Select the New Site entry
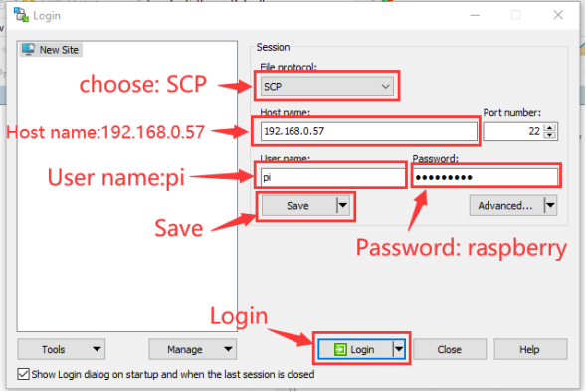The width and height of the screenshot is (586, 392). click(51, 50)
